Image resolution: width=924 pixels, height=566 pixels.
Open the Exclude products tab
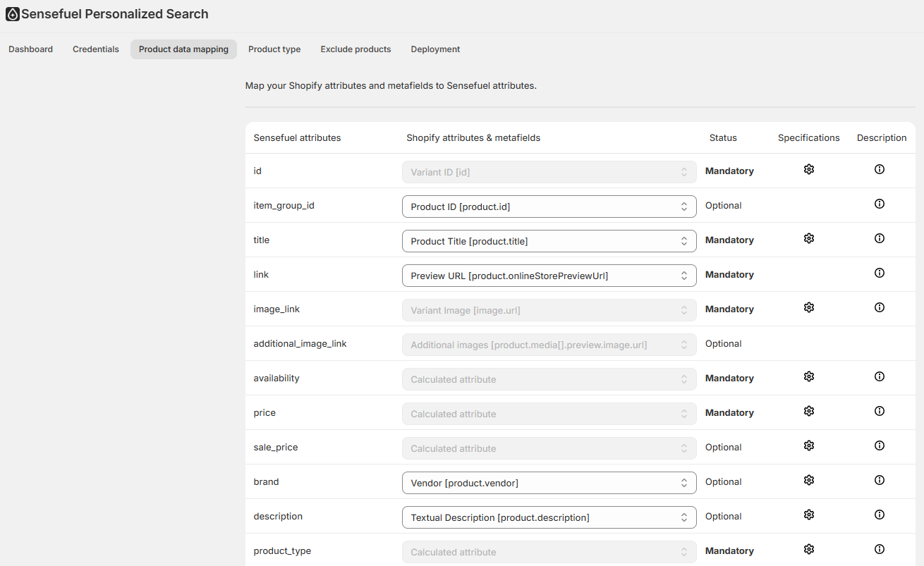coord(355,49)
